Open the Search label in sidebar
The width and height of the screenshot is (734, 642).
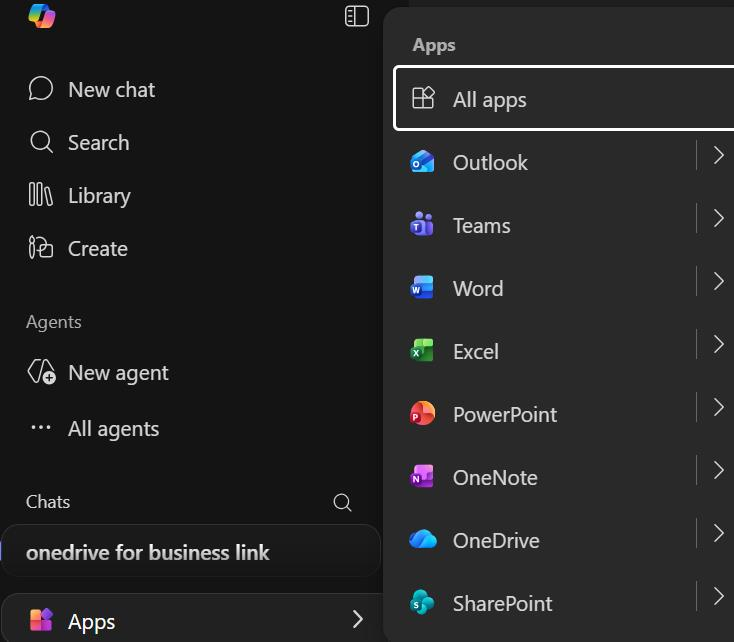(x=98, y=142)
